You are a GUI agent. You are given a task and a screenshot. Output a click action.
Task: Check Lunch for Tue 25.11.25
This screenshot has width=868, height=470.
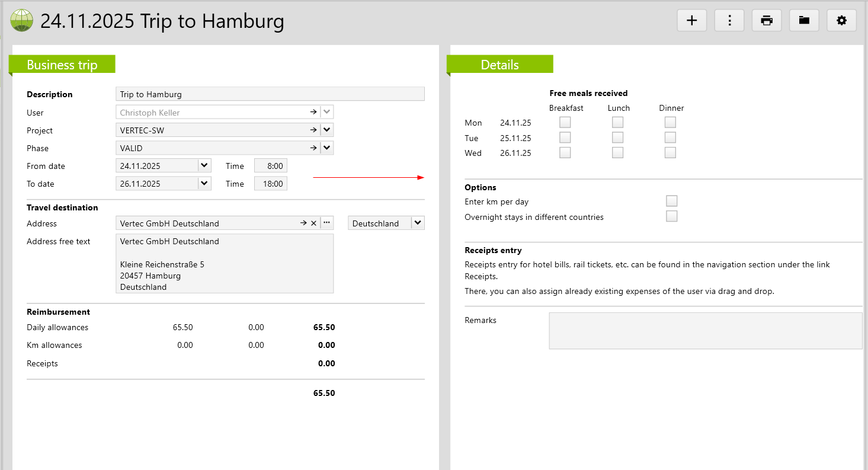(618, 138)
